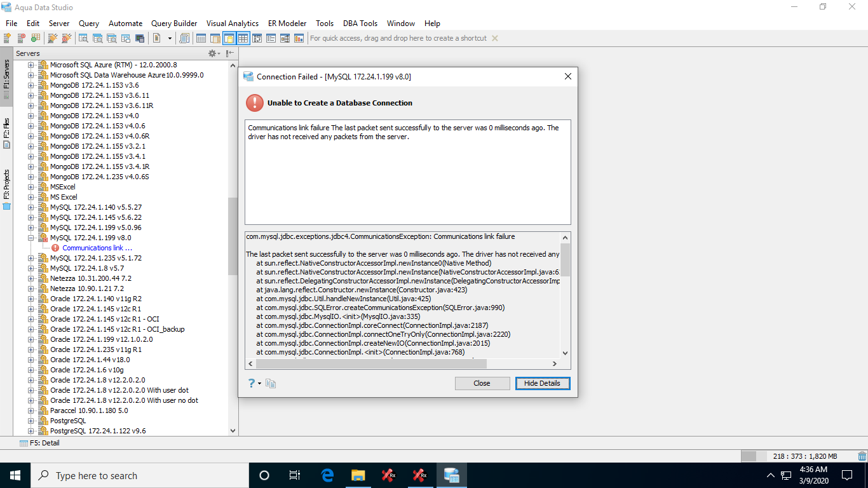
Task: Open the ER Modeler menu
Action: (x=287, y=24)
